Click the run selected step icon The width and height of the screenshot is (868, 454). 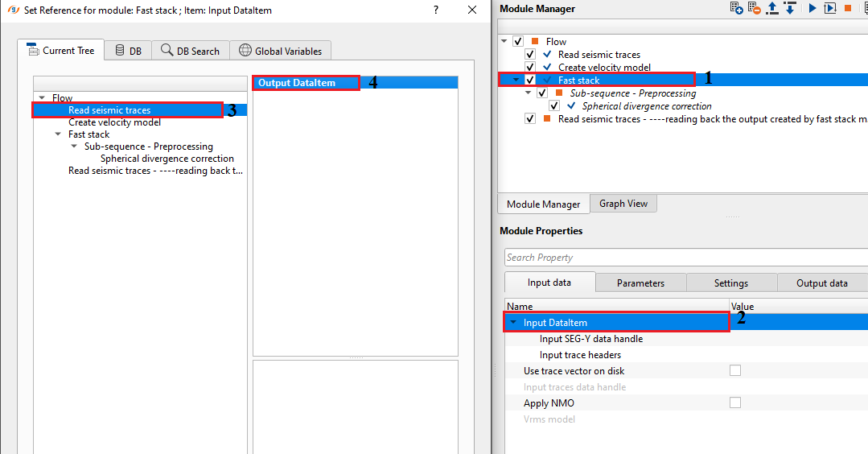pyautogui.click(x=829, y=8)
